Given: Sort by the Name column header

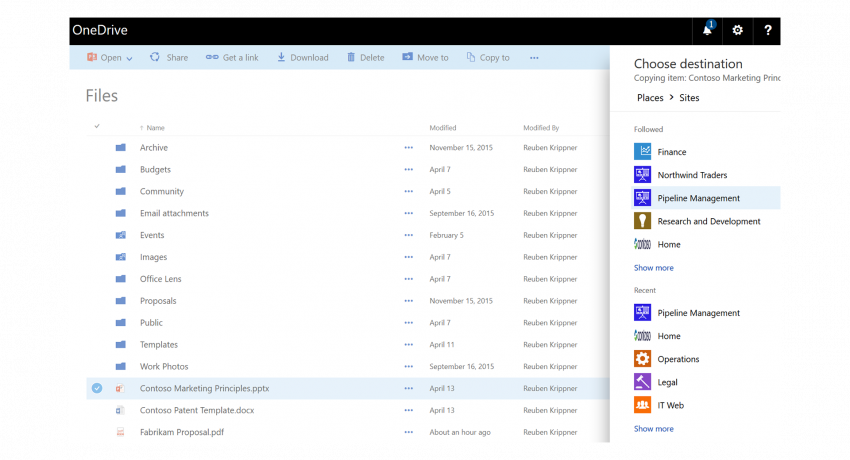Looking at the screenshot, I should 155,128.
